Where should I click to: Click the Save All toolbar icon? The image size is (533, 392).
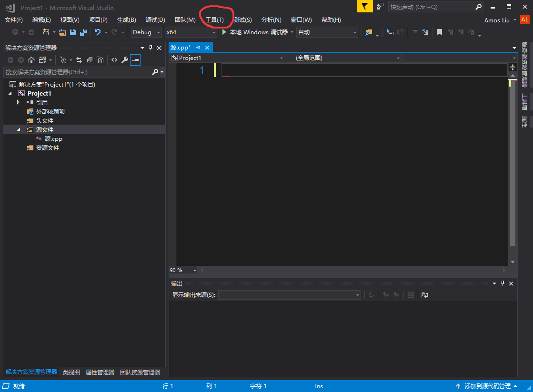tap(83, 32)
